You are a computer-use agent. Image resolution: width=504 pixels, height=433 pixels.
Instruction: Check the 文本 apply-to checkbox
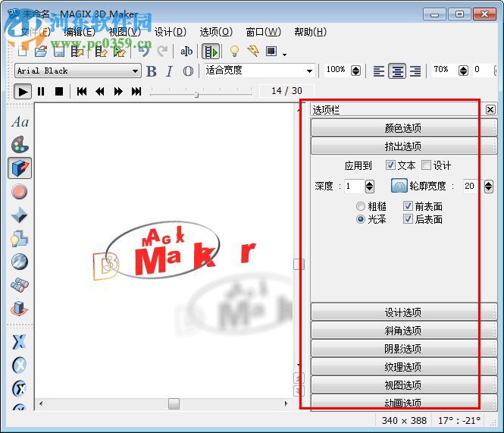(x=390, y=165)
